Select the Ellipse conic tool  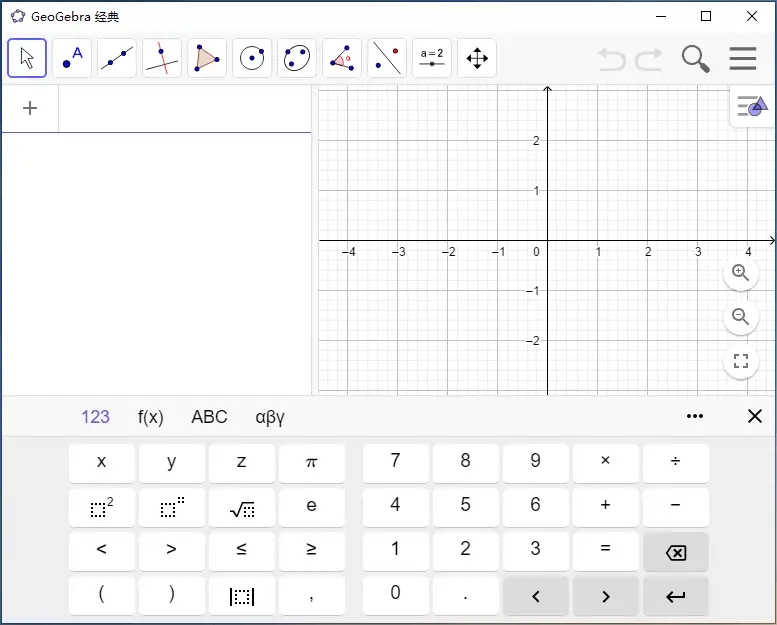297,58
